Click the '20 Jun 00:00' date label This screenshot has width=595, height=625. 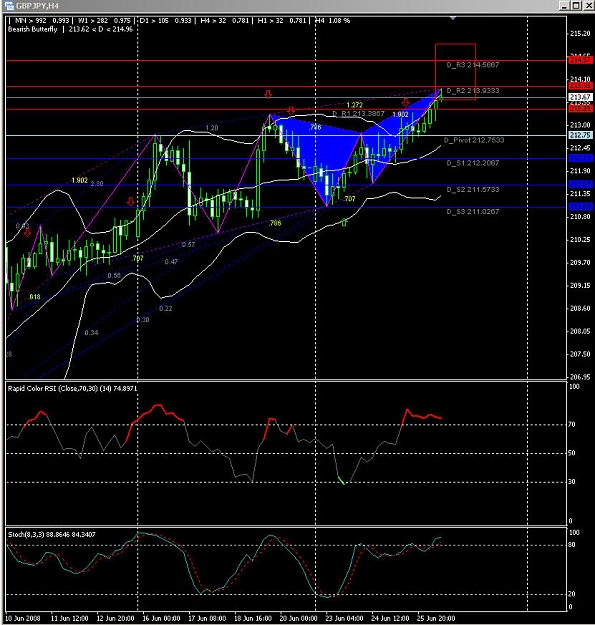click(x=299, y=619)
